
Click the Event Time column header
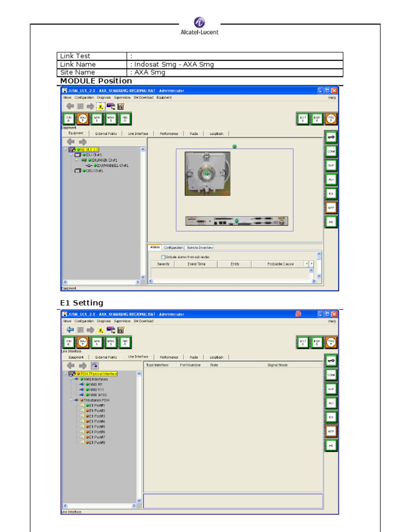[196, 264]
